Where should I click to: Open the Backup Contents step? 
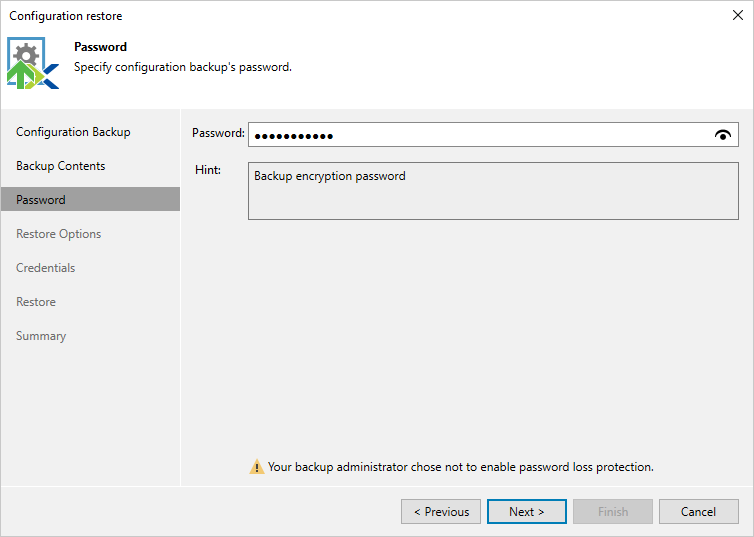61,166
